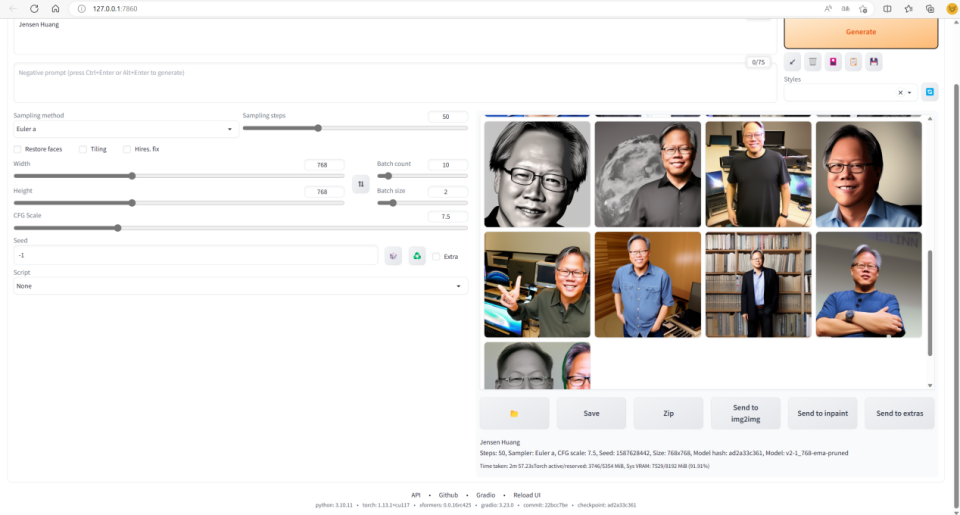Screen dimensions: 960x515
Task: Select the grayscale close-up portrait thumbnail
Action: (537, 174)
